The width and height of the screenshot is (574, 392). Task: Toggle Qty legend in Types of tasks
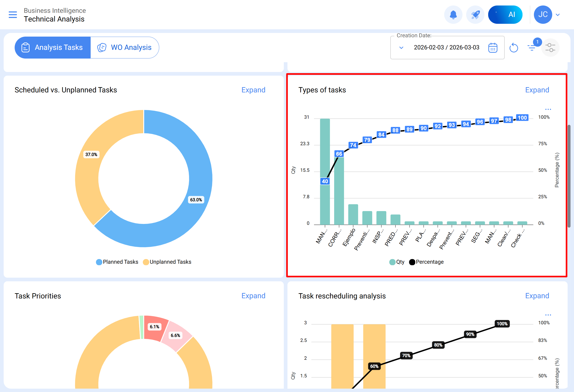point(397,262)
